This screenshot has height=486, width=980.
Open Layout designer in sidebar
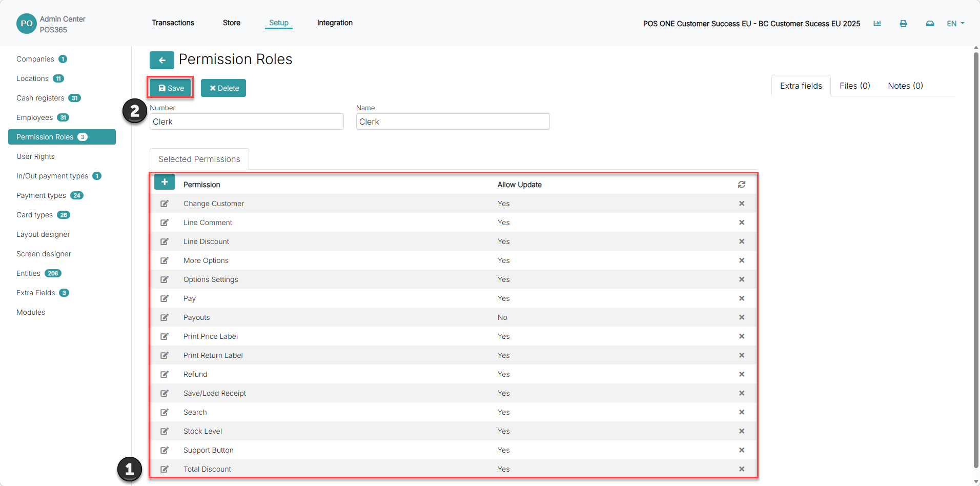click(43, 234)
